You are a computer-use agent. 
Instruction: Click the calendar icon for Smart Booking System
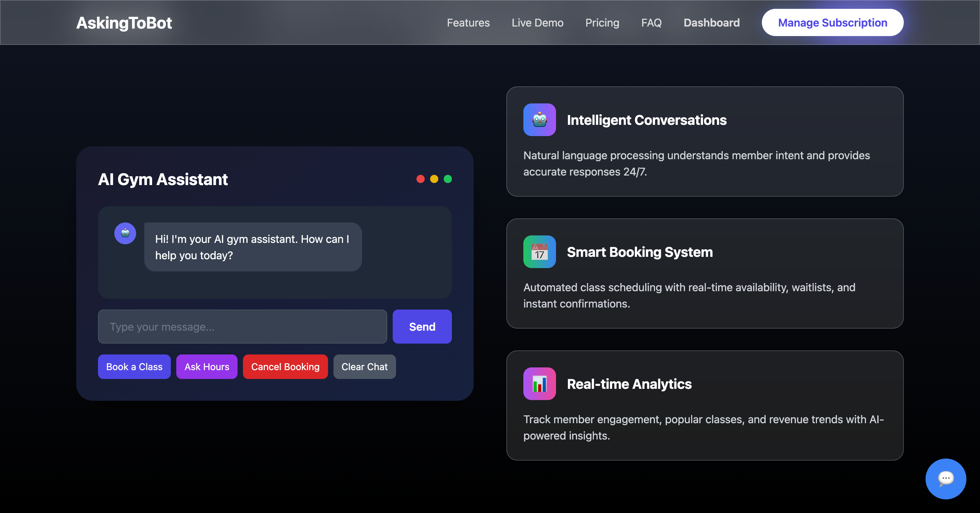pyautogui.click(x=539, y=252)
